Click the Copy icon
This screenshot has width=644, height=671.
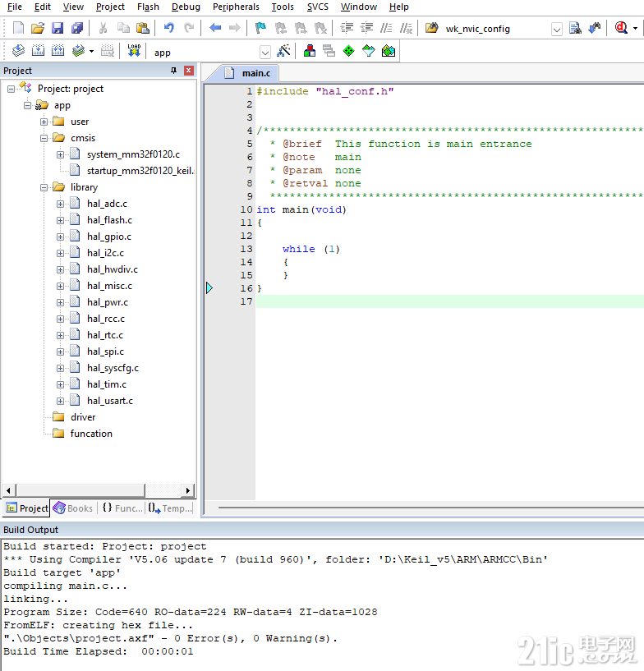tap(123, 28)
